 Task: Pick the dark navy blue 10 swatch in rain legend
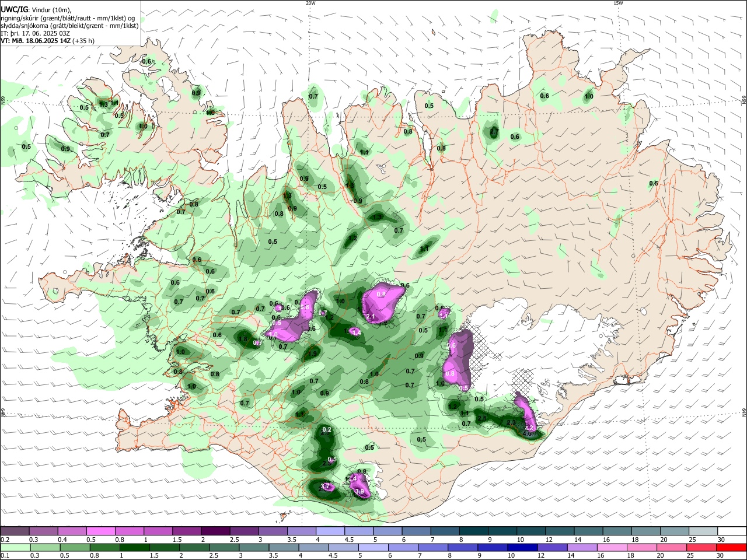coord(522,547)
